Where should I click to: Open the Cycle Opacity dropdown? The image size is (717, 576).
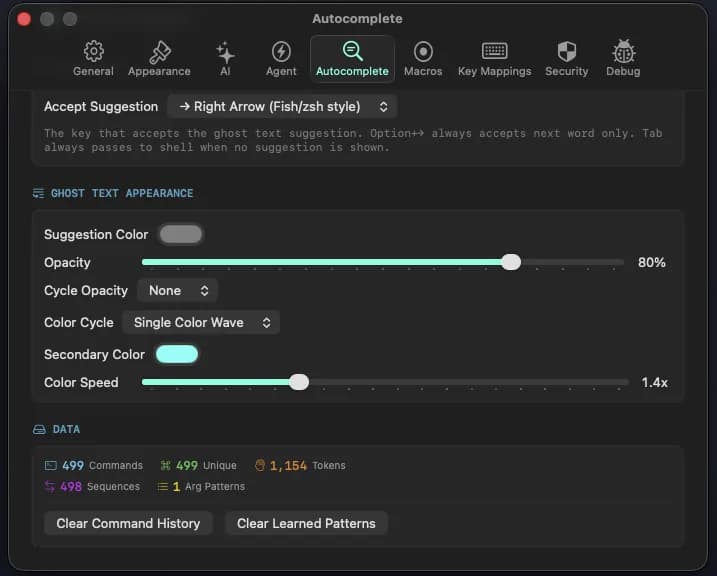(177, 291)
